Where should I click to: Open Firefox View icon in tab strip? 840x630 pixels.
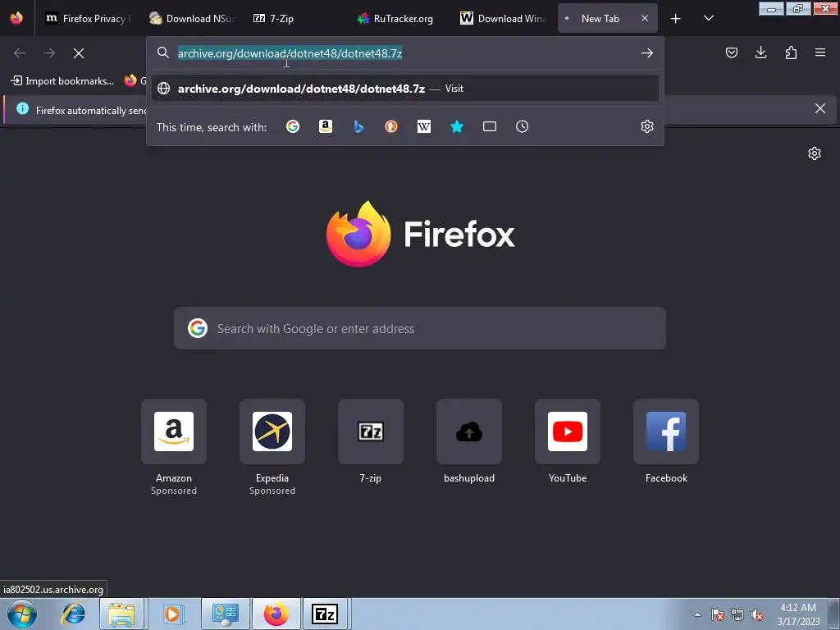point(16,18)
